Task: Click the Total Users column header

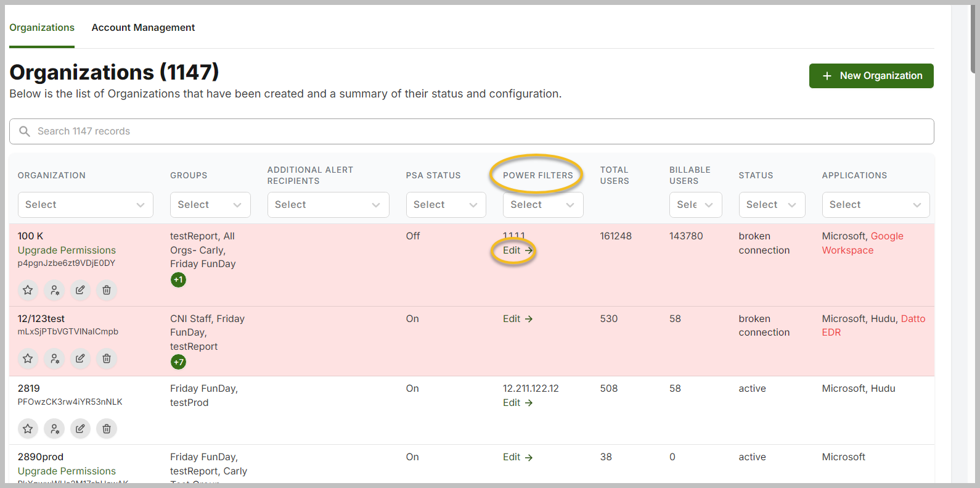Action: pos(615,175)
